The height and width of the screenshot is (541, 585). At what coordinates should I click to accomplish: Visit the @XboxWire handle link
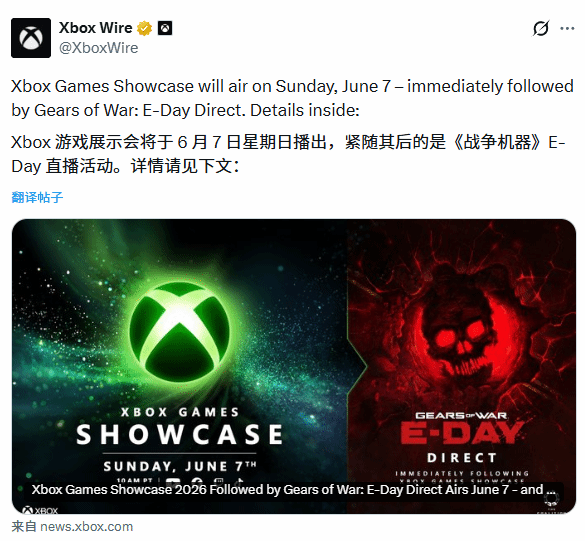[x=98, y=48]
